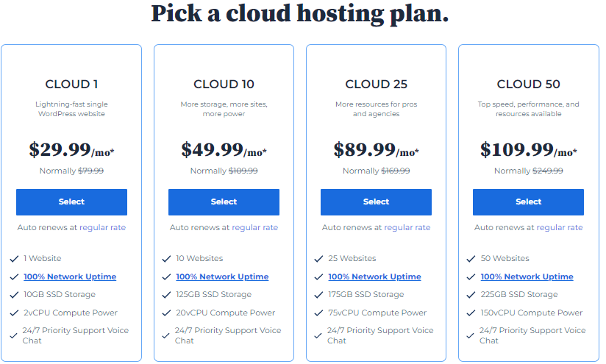Pick the Cloud 50 plan Select button

[528, 201]
